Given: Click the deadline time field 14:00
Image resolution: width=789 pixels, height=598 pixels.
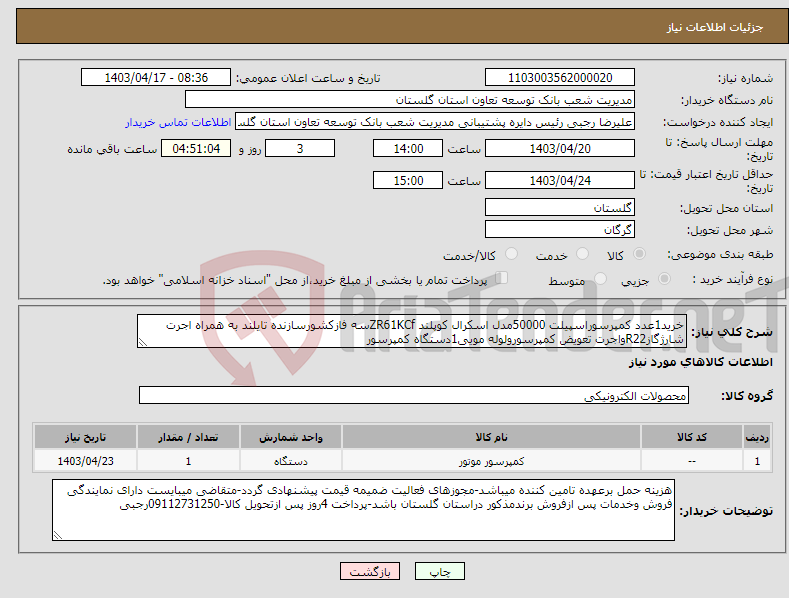Looking at the screenshot, I should 408,148.
